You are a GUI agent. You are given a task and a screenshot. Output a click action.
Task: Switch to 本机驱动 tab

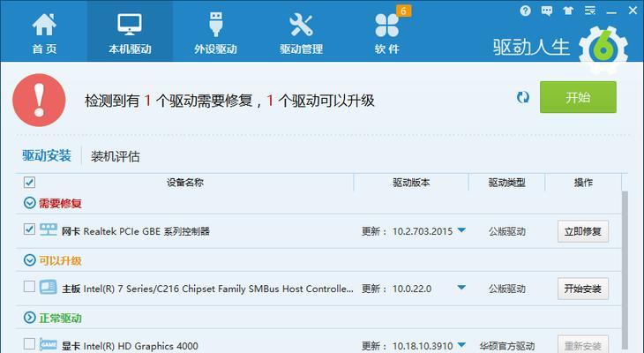click(130, 33)
